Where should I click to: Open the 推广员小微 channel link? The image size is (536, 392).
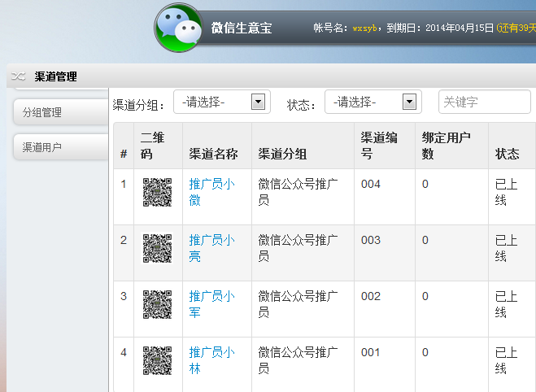pos(211,192)
